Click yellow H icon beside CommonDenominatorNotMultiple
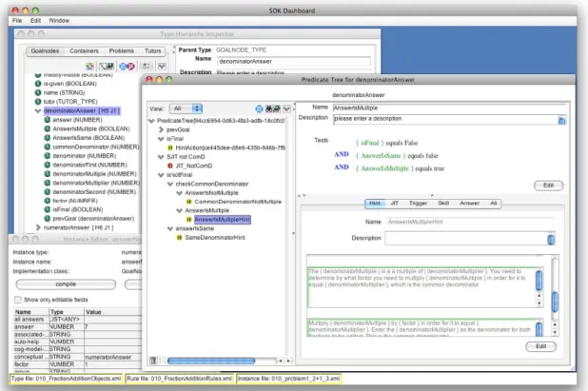Image resolution: width=588 pixels, height=391 pixels. pyautogui.click(x=189, y=202)
